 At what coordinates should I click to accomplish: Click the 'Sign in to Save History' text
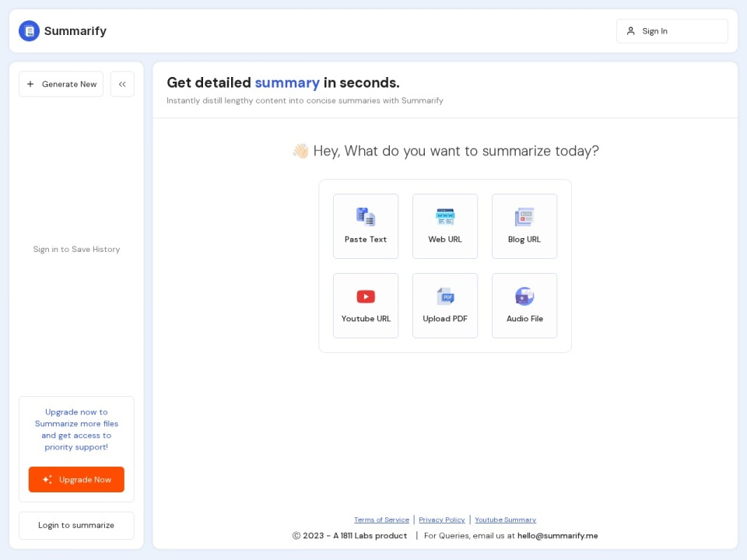point(76,249)
